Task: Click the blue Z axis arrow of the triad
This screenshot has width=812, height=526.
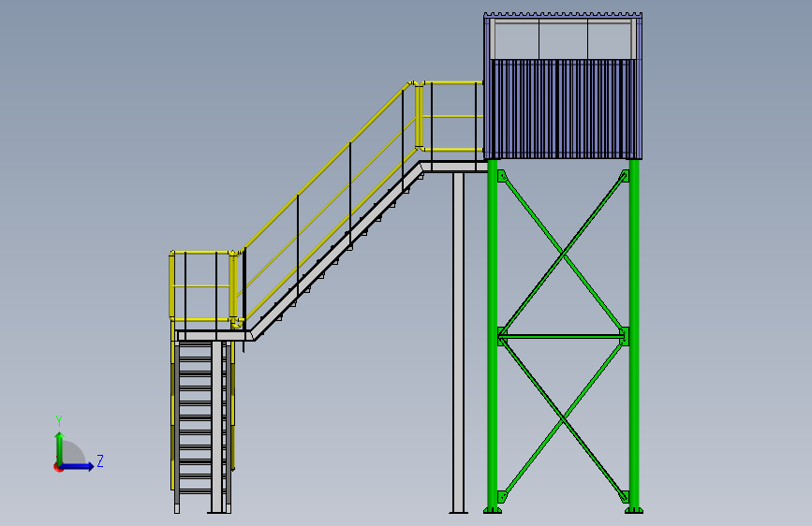Action: tap(78, 466)
